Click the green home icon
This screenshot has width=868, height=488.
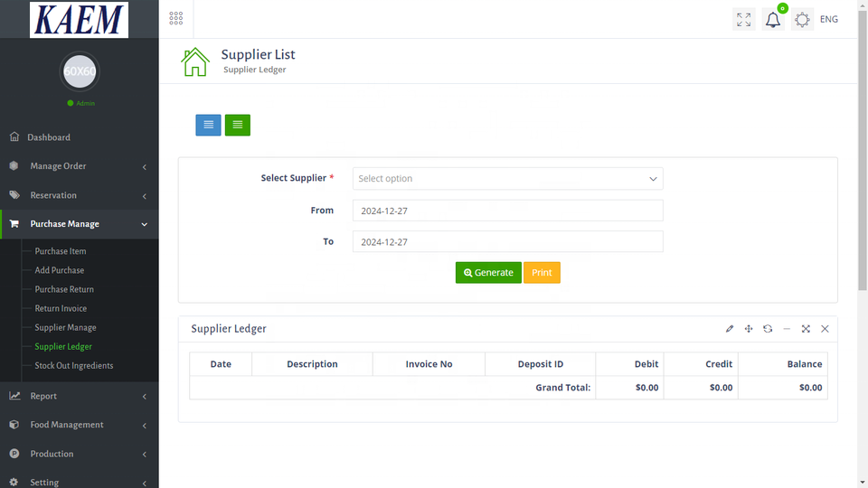point(195,62)
